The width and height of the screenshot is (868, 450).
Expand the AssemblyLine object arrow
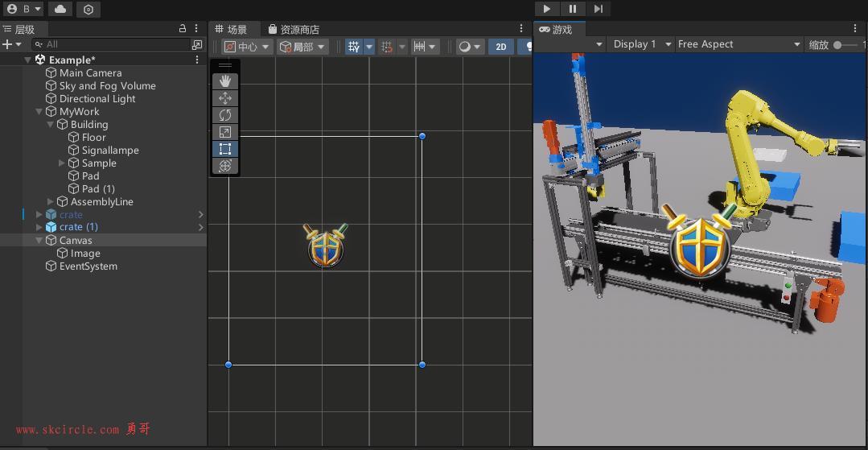(x=51, y=202)
